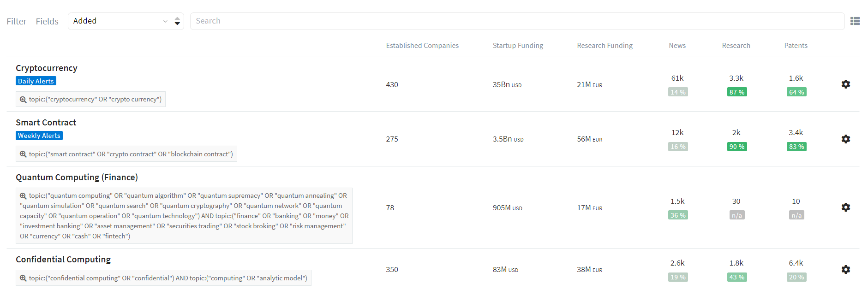Image resolution: width=868 pixels, height=302 pixels.
Task: Click the Weekly Alerts badge
Action: click(39, 136)
